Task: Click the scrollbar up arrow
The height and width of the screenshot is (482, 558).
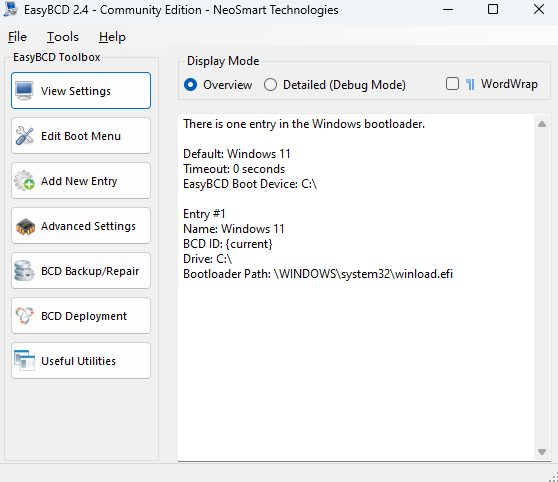Action: point(542,124)
